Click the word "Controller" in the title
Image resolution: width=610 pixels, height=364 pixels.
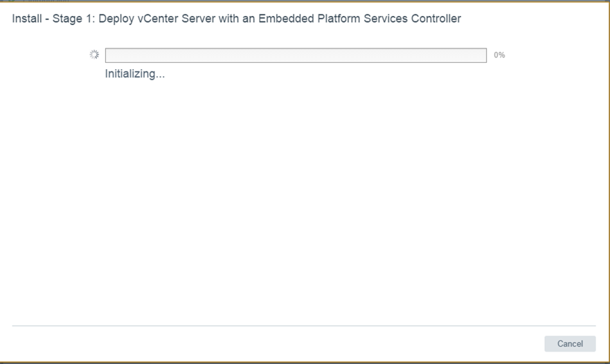[436, 19]
